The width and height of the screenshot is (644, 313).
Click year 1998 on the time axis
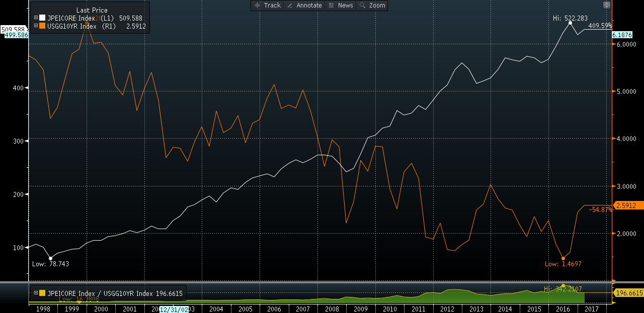[x=43, y=309]
